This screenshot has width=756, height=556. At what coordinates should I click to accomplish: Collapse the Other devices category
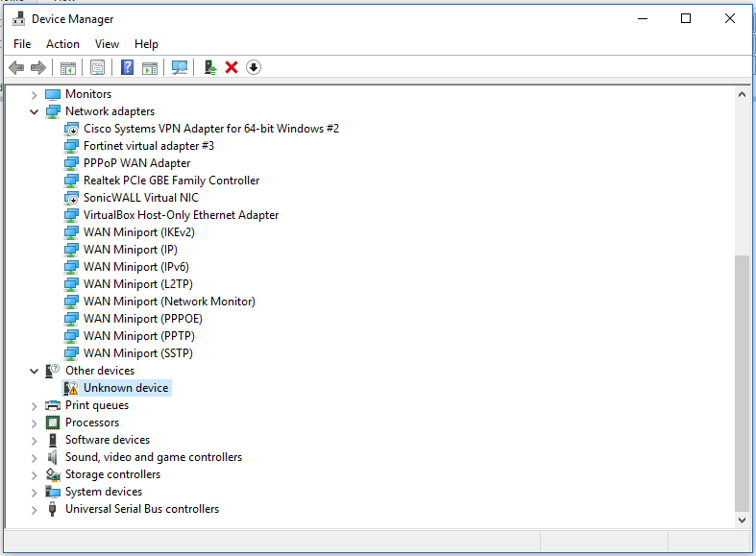(x=34, y=371)
